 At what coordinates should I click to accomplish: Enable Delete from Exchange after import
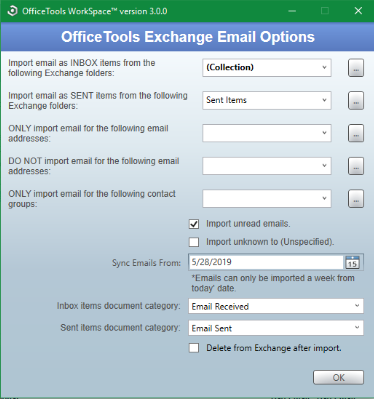pyautogui.click(x=194, y=348)
